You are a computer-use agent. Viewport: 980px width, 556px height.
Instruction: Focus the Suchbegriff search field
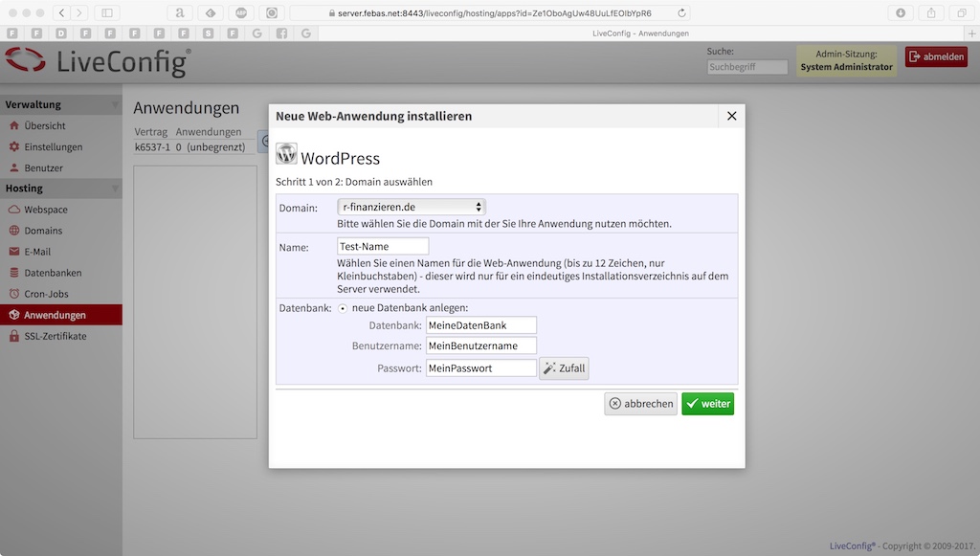pos(747,67)
